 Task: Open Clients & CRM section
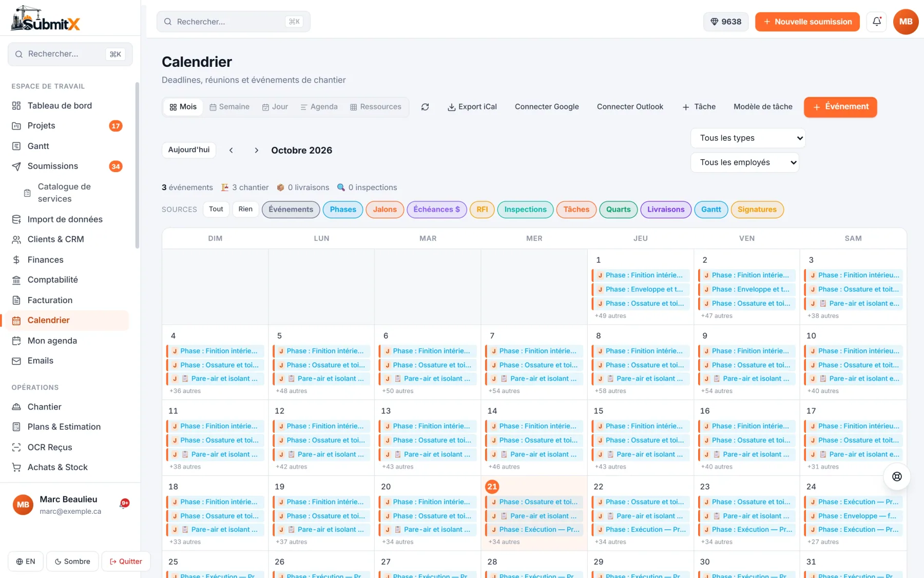pyautogui.click(x=67, y=239)
